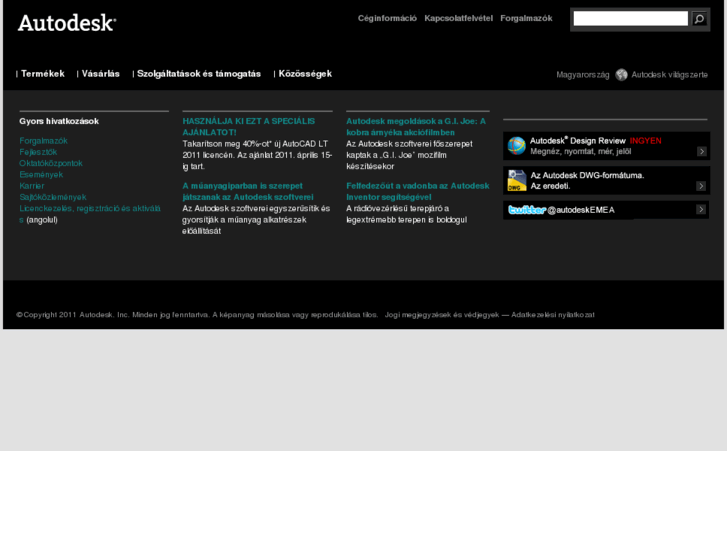The image size is (727, 545).
Task: Open Fejlesztők quick link
Action: pyautogui.click(x=38, y=152)
